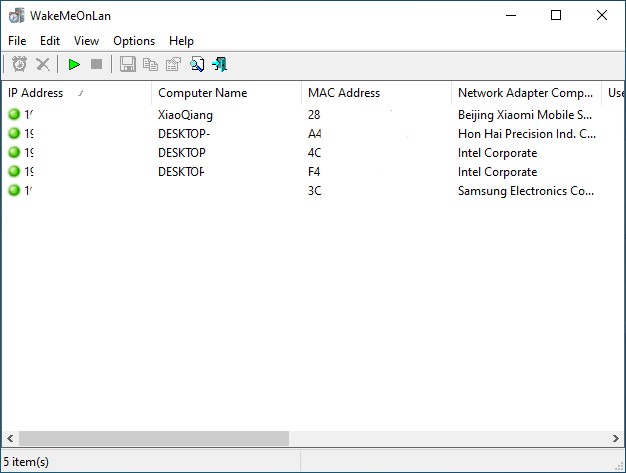Click the horizontal scrollbar right arrow
626x473 pixels.
click(616, 439)
